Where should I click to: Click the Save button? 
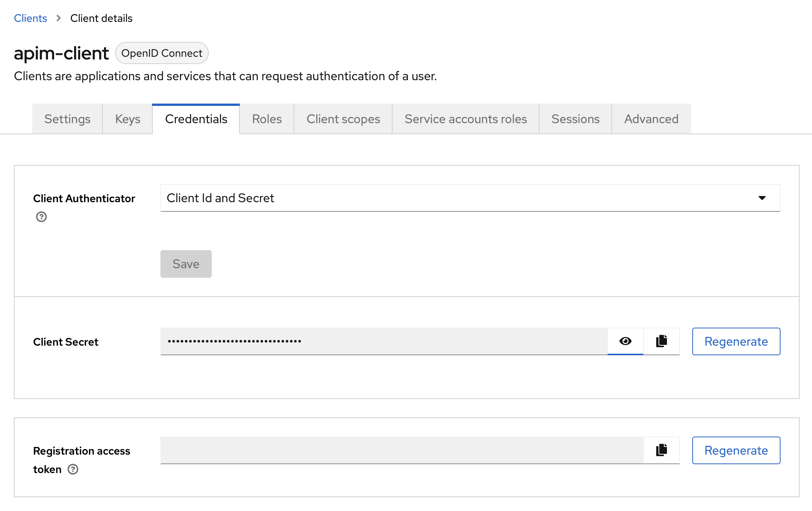(186, 264)
